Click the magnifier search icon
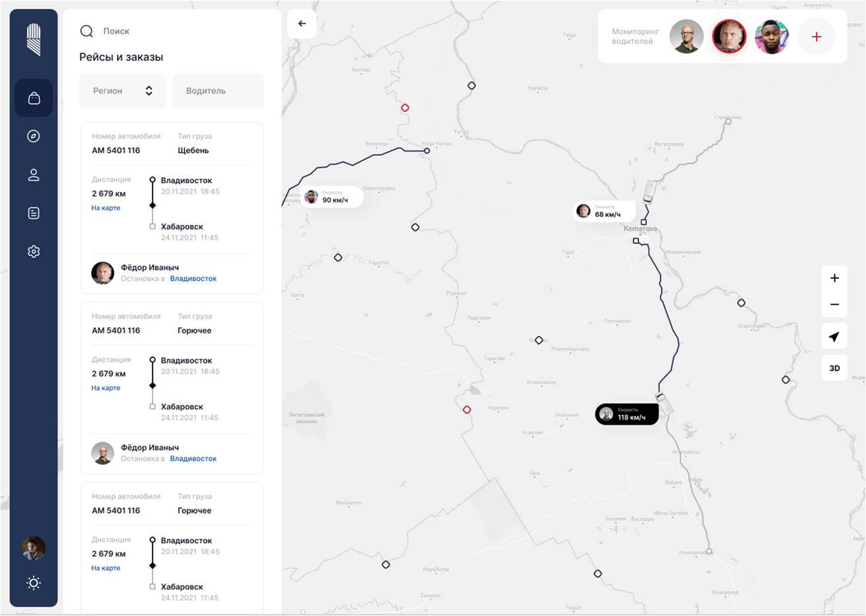Viewport: 866px width, 616px height. point(86,31)
